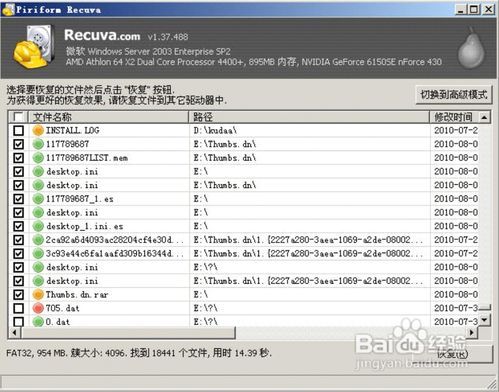Uncheck the 117789687_1.es checkbox
This screenshot has height=392, width=499.
[19, 199]
